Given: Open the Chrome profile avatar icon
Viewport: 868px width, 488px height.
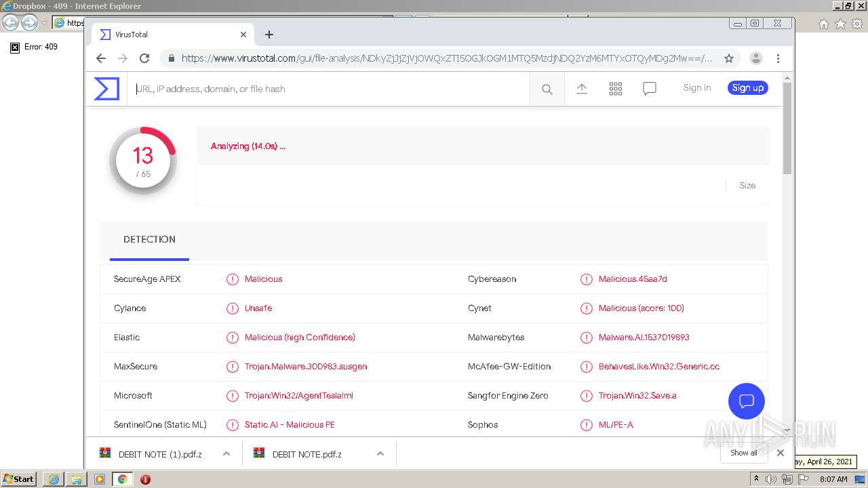Looking at the screenshot, I should click(756, 58).
